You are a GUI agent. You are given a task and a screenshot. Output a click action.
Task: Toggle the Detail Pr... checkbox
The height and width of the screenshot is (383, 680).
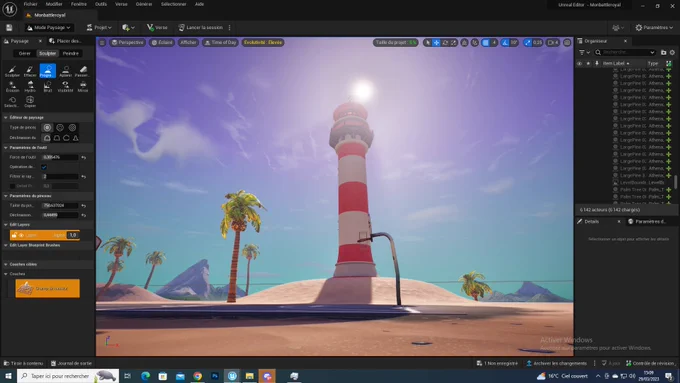pyautogui.click(x=12, y=186)
